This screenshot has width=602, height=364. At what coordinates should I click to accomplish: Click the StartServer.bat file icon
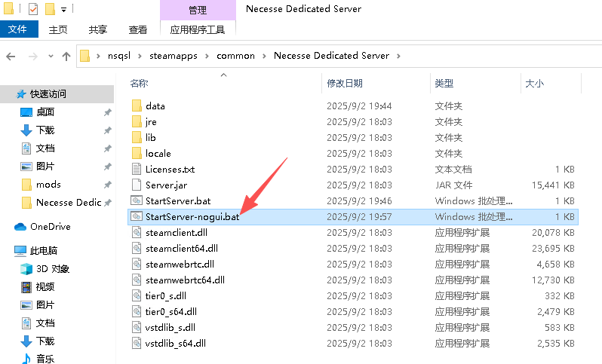point(137,200)
